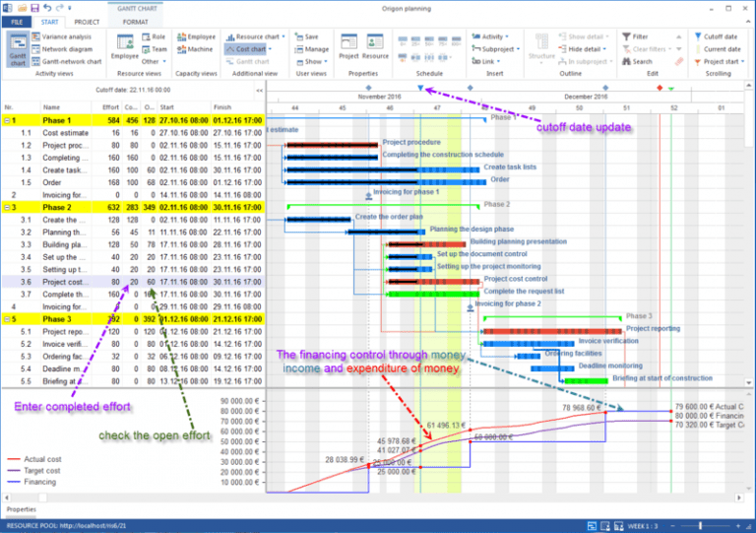Screen dimensions: 756x533
Task: Click the eraser icon in Edit group
Action: (679, 62)
